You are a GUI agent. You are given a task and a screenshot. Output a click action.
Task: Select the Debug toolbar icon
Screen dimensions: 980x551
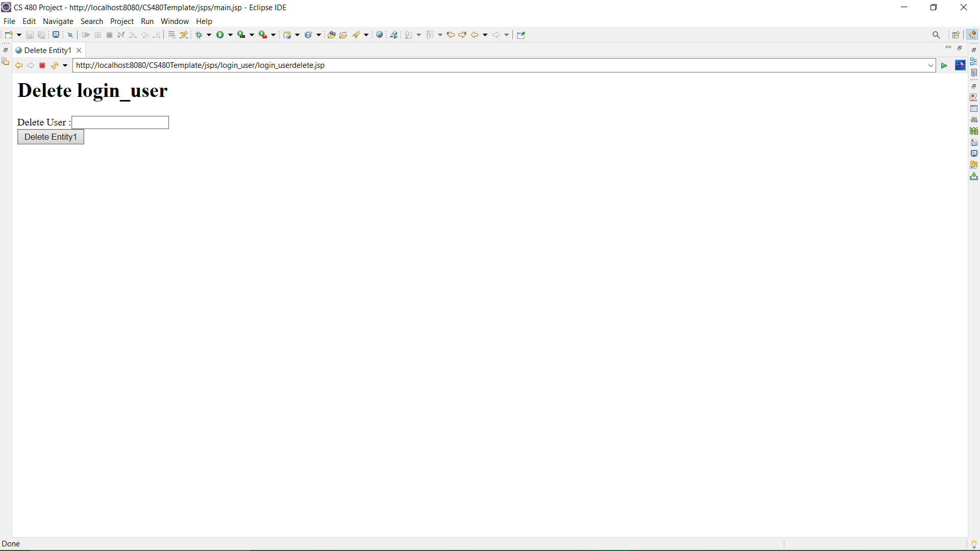[200, 35]
